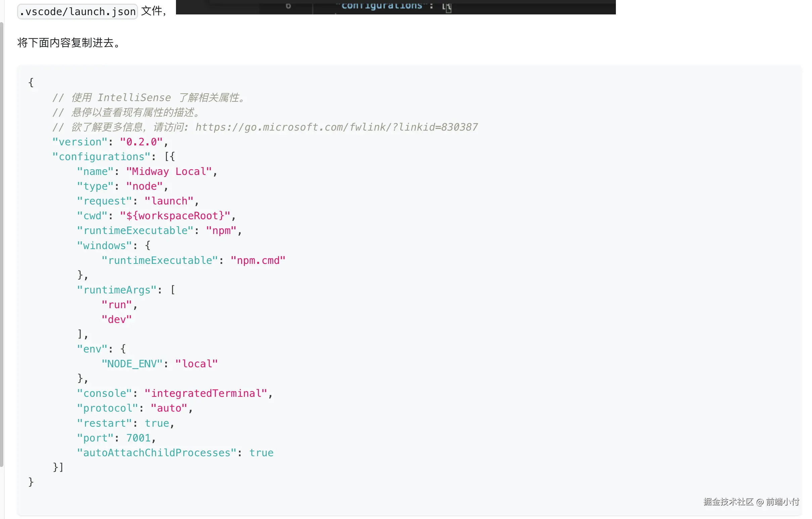Click the "NODE_ENV" environment key
The width and height of the screenshot is (812, 519).
132,364
